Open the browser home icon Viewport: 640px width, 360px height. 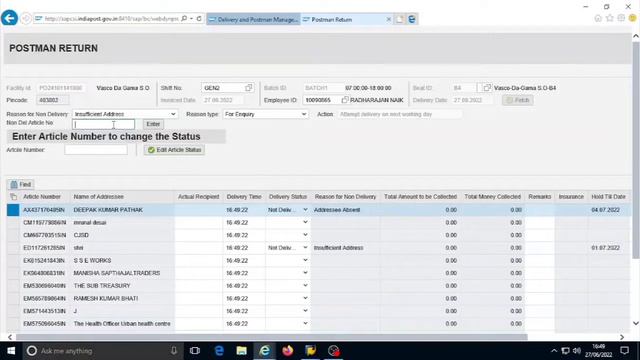tap(598, 18)
